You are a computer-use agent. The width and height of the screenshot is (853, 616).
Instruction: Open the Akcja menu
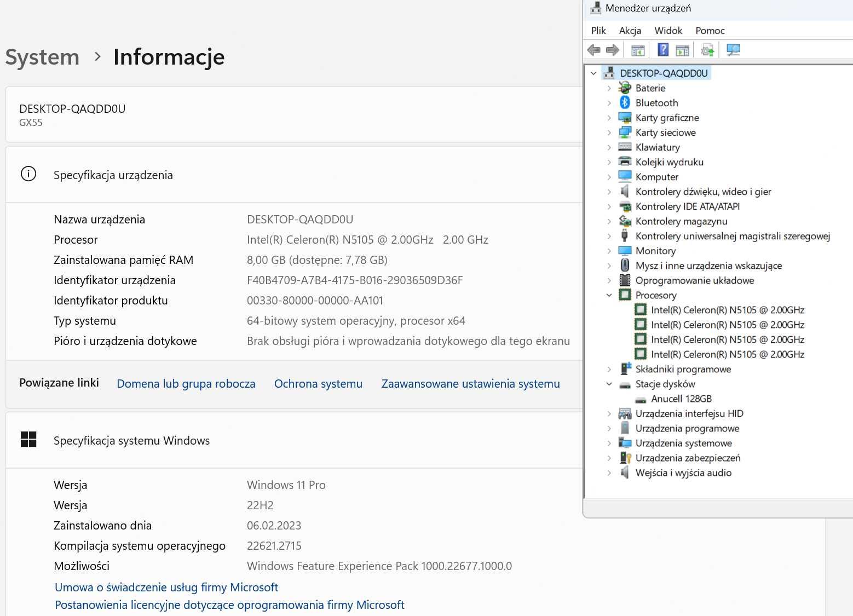(630, 31)
